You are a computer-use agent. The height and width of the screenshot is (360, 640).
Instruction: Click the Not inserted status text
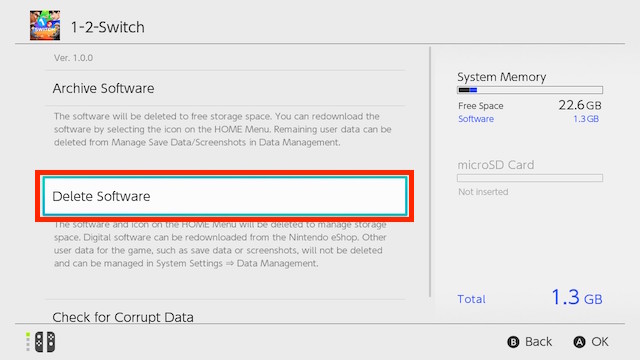tap(483, 192)
